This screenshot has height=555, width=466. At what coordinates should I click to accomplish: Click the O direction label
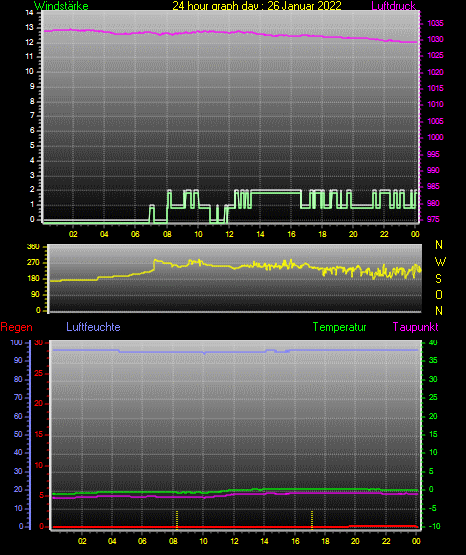[439, 294]
